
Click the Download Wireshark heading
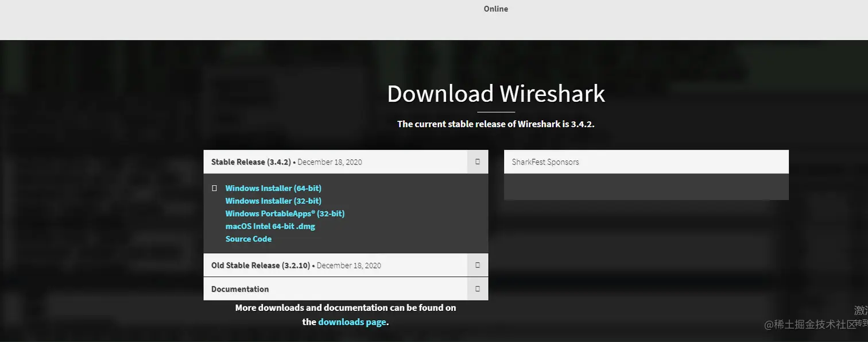point(496,93)
